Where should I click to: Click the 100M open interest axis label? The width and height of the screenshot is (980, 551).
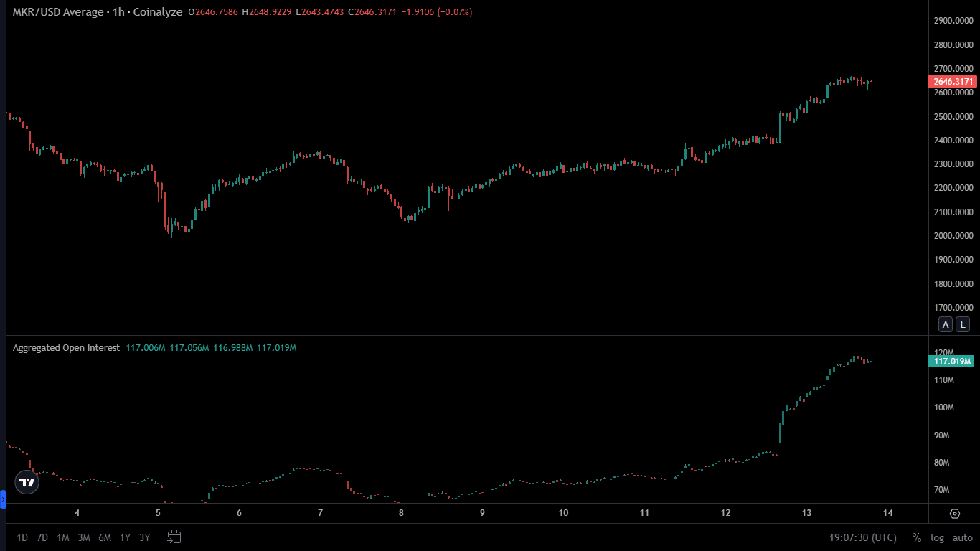943,408
